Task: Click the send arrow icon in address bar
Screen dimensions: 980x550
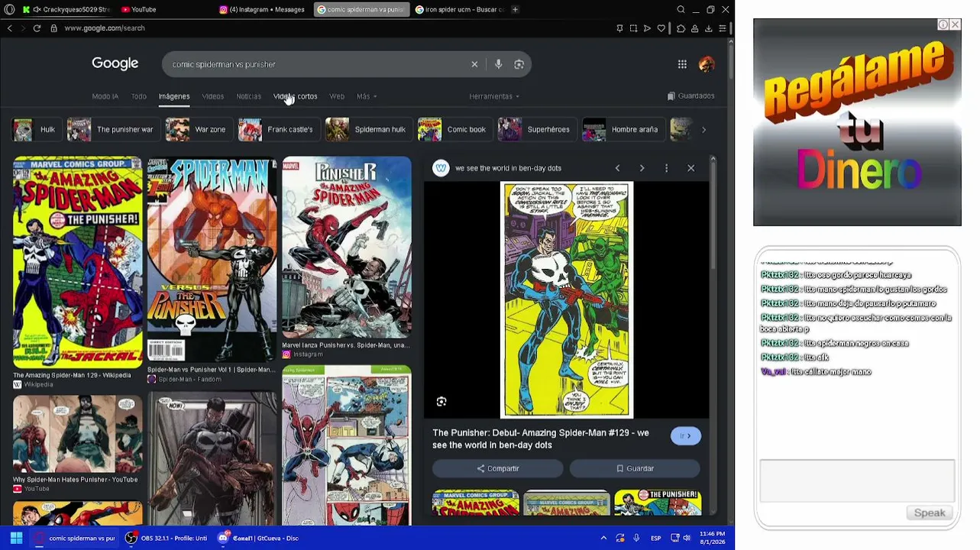Action: (647, 28)
